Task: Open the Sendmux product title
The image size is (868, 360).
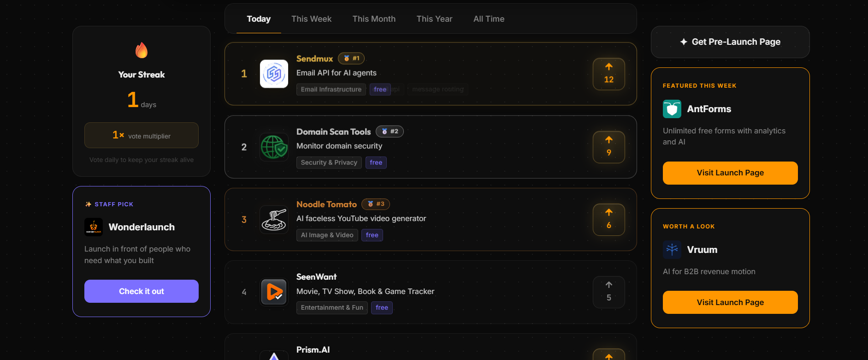Action: (x=314, y=59)
